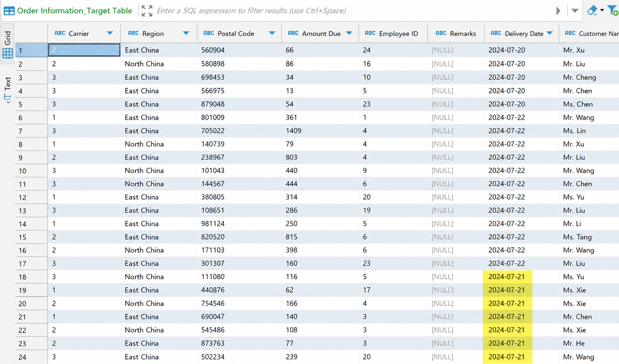Click postal code 380805 cell

point(239,197)
